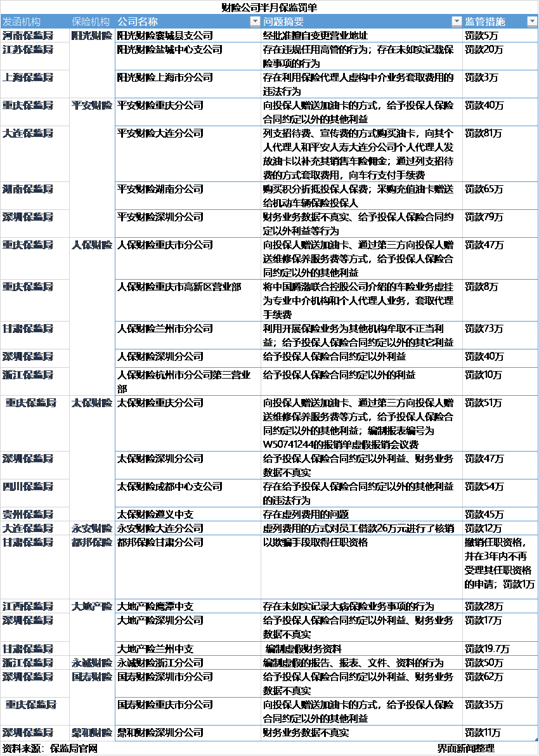
Task: Select cell 太保财险深圳分公司
Action: coord(188,466)
